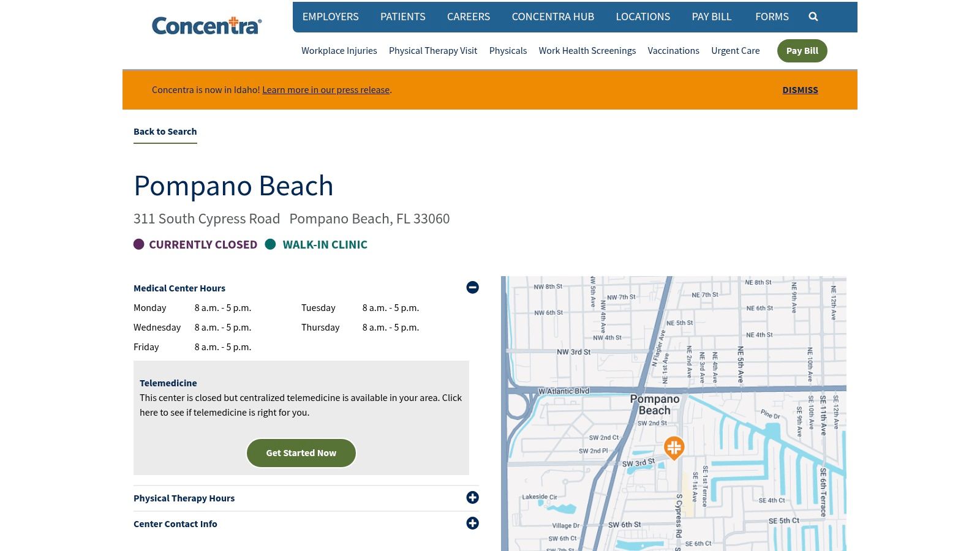Go to LOCATIONS in top navigation

[643, 17]
